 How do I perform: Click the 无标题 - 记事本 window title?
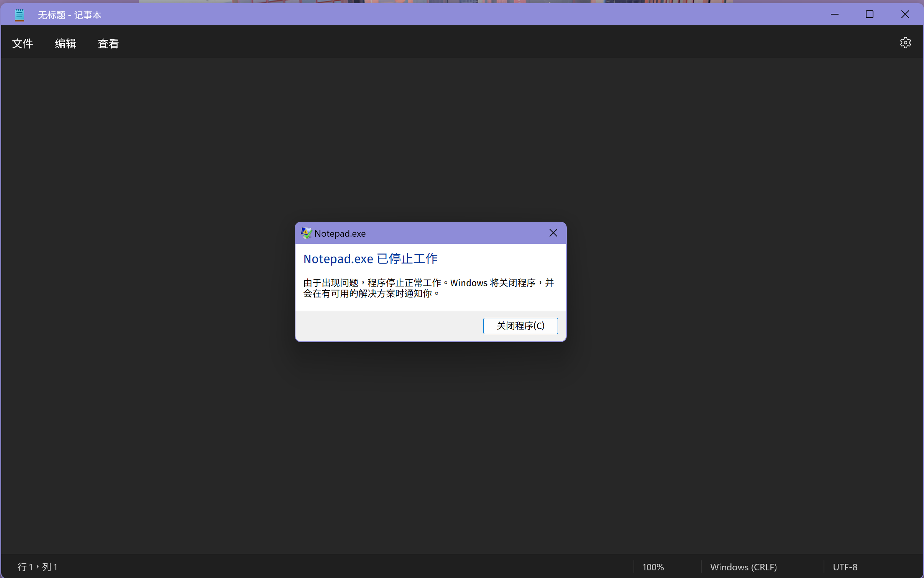[x=69, y=15]
